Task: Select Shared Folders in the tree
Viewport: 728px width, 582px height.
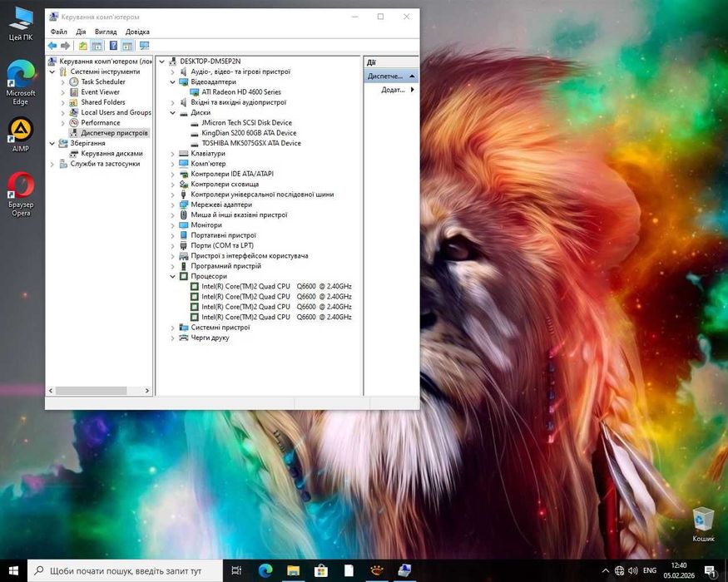Action: (103, 102)
